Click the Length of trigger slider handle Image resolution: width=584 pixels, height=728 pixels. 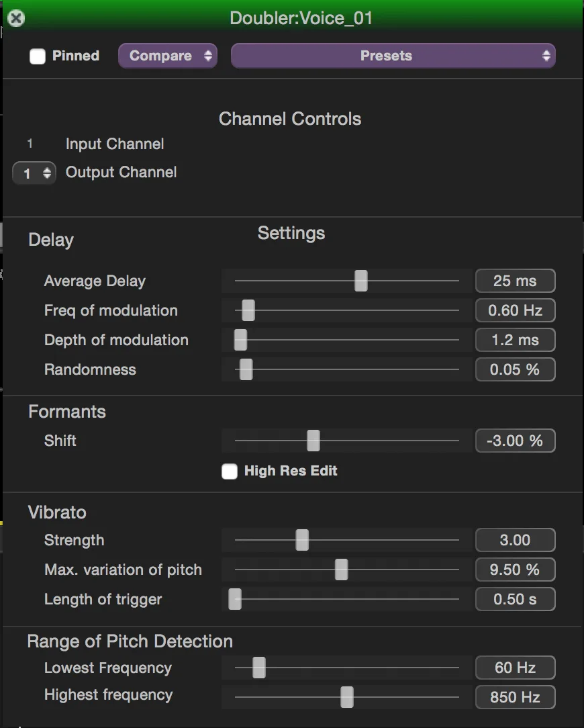[x=235, y=599]
